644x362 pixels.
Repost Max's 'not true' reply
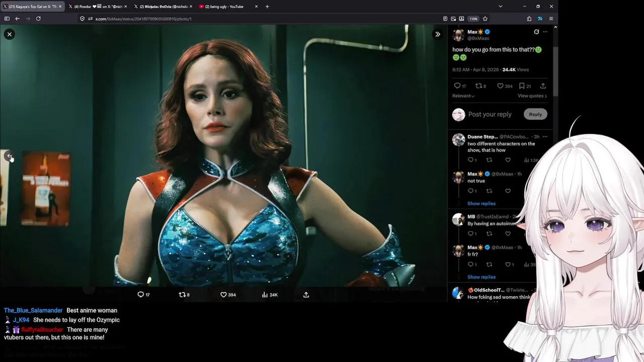(489, 191)
